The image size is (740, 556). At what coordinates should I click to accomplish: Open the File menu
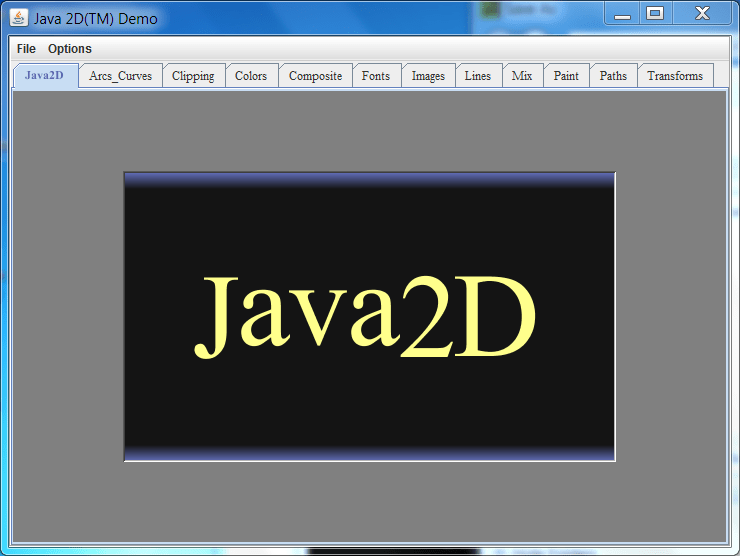26,49
